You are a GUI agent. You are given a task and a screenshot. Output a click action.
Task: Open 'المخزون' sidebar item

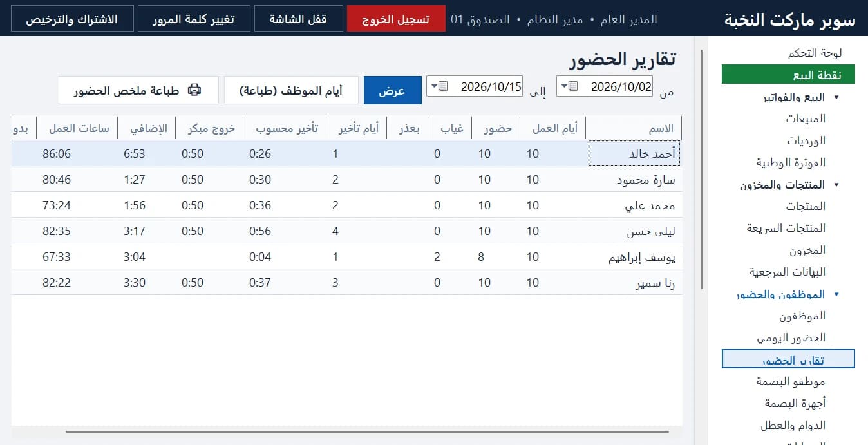tap(807, 251)
